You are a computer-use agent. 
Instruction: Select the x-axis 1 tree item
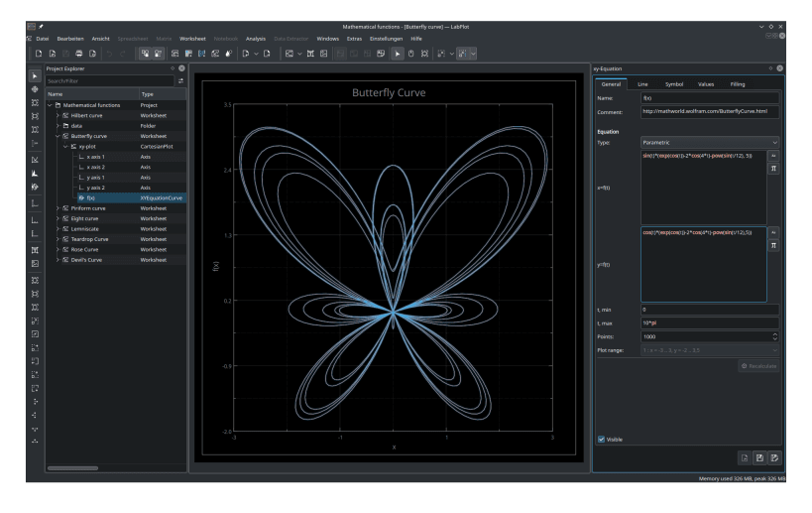95,157
